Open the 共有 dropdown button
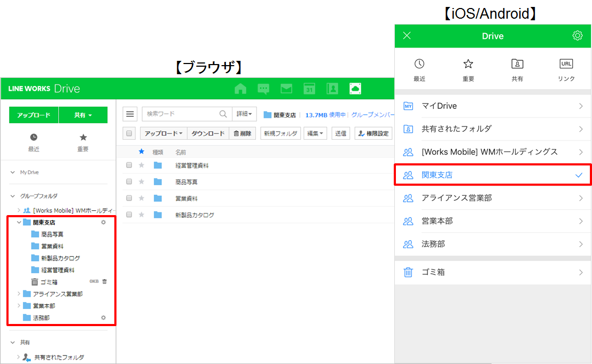 [83, 115]
